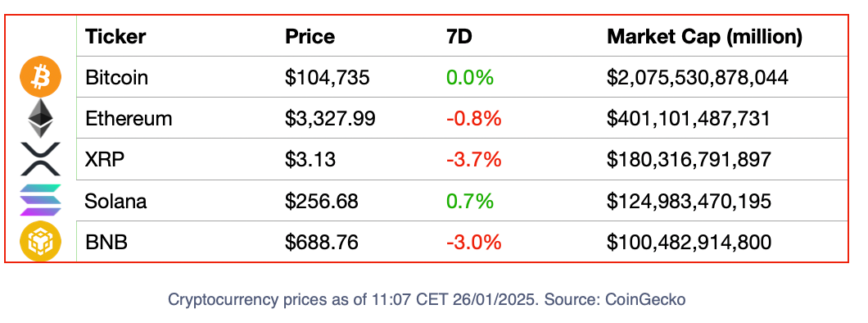This screenshot has width=868, height=323.
Task: Select the 7D column header
Action: (459, 37)
